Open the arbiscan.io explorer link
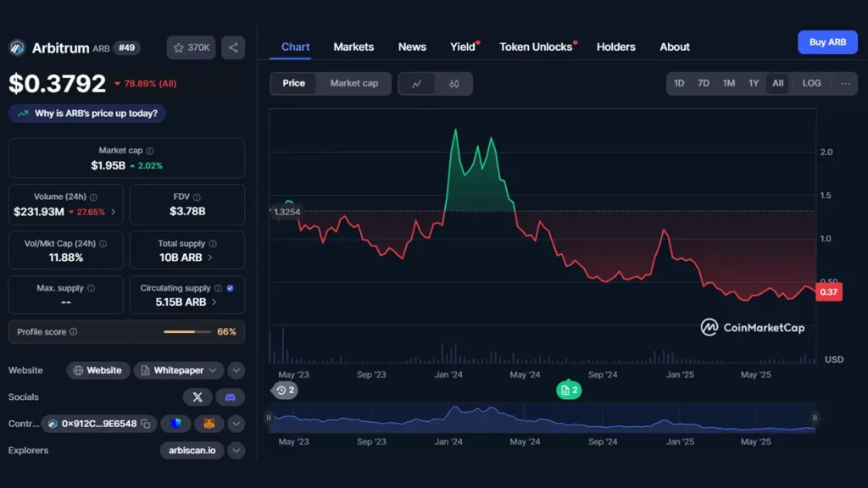 [192, 451]
